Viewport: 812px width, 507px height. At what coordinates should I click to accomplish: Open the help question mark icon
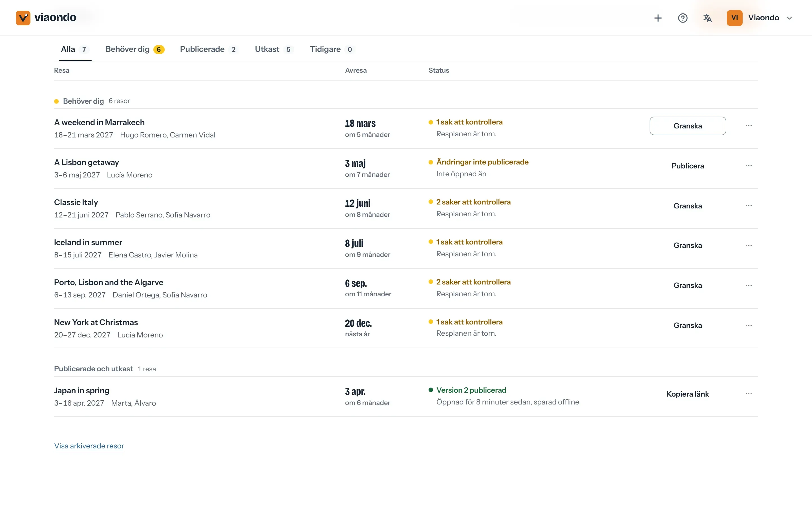click(683, 18)
